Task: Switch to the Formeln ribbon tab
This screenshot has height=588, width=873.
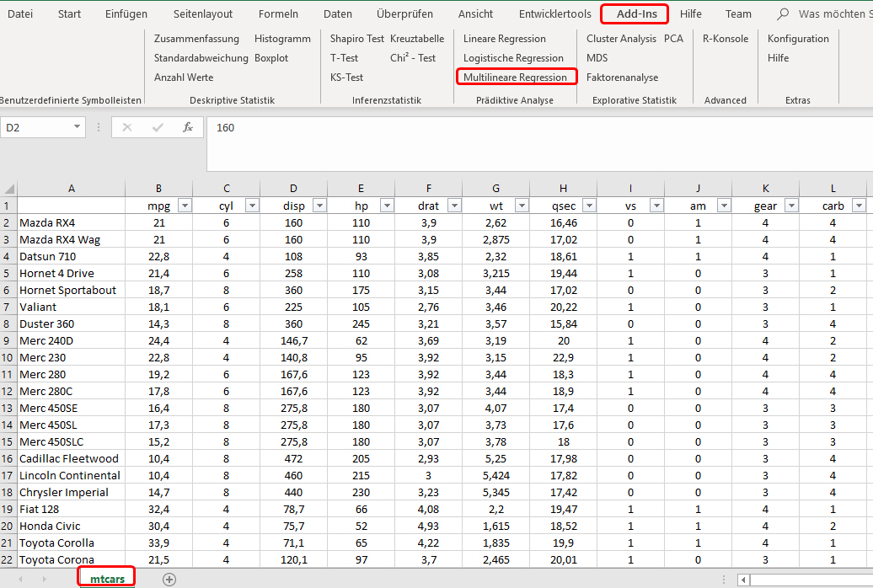Action: tap(278, 14)
